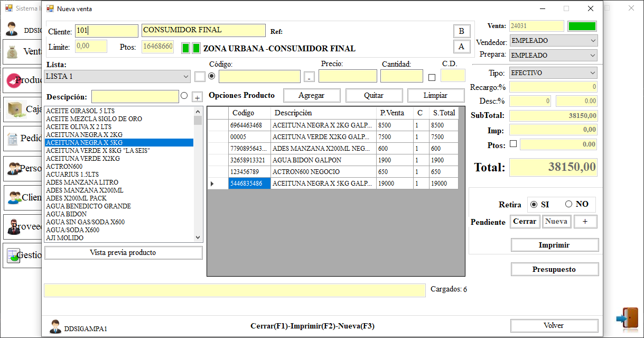Click the plus button beside Descipción
This screenshot has width=644, height=338.
(197, 97)
